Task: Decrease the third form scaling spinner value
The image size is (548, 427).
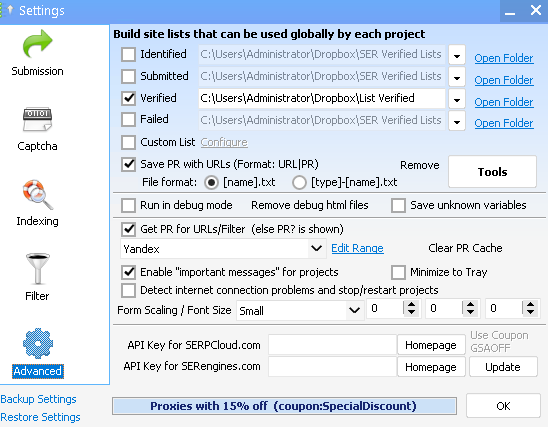Action: (x=531, y=312)
